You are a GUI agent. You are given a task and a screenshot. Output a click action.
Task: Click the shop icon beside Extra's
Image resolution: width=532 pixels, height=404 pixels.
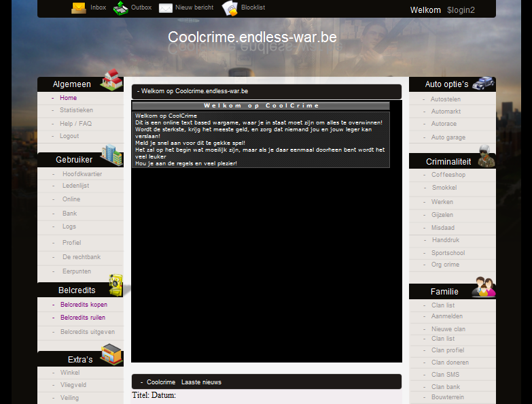pos(111,354)
